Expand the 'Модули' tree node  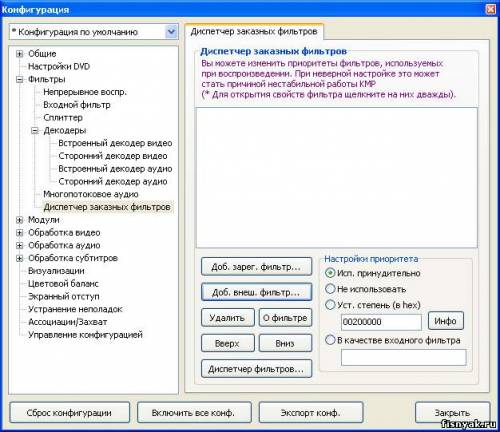coord(20,220)
